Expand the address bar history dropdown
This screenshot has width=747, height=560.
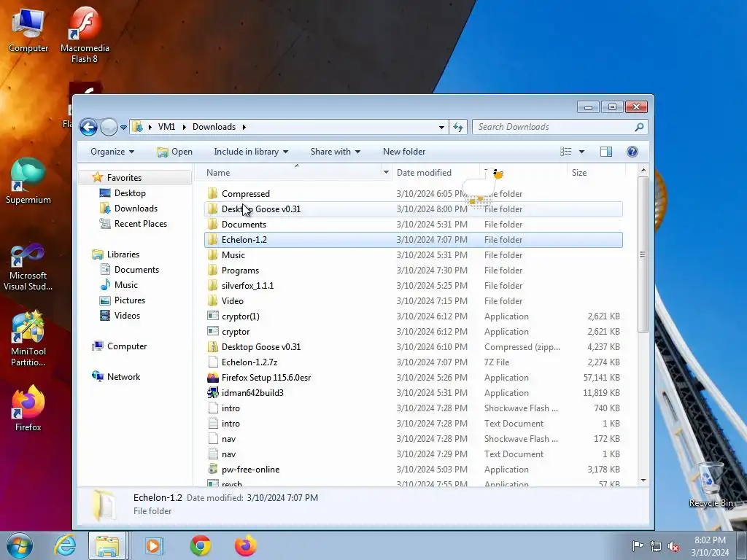click(x=441, y=127)
